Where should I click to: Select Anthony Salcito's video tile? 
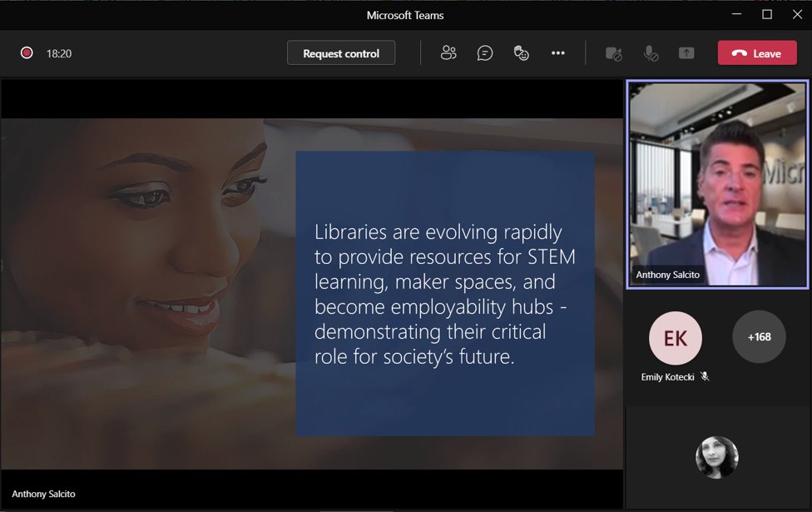click(717, 184)
